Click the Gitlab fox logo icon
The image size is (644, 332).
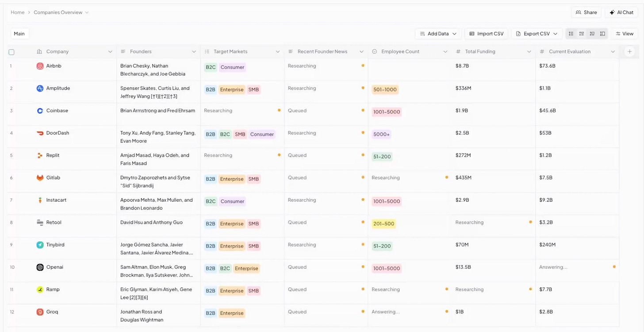point(40,178)
